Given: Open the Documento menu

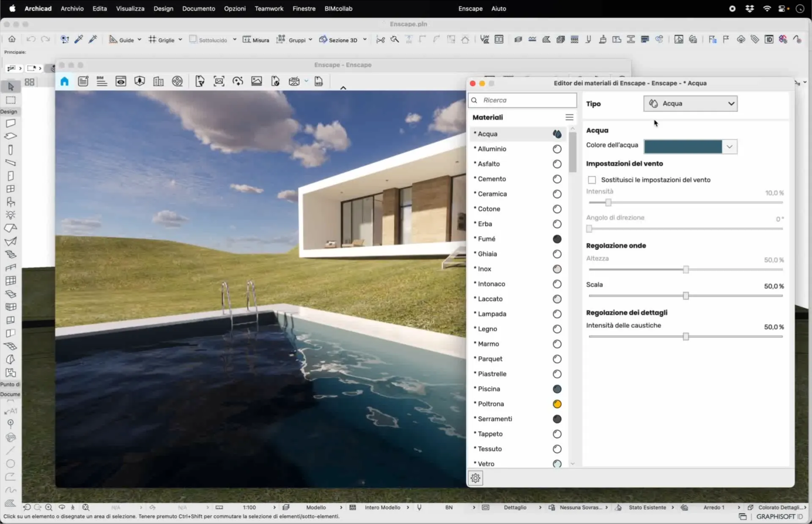Looking at the screenshot, I should [198, 8].
